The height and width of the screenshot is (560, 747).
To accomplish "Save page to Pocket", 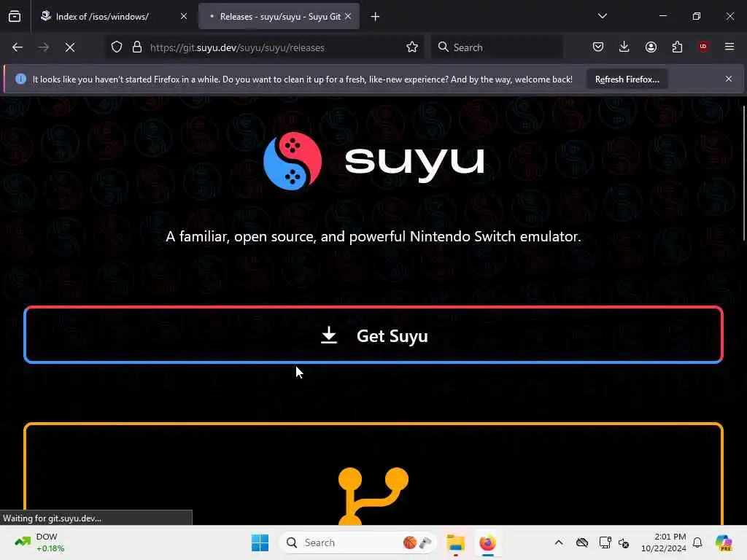I will click(598, 47).
